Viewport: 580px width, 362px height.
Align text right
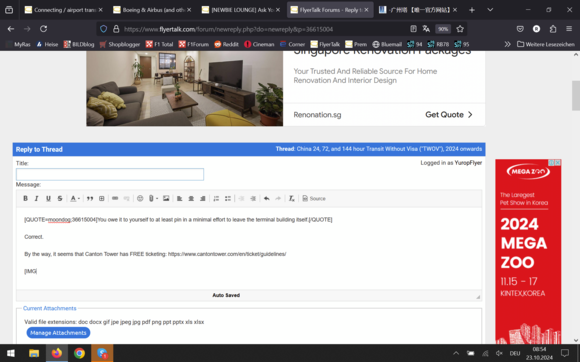click(203, 199)
